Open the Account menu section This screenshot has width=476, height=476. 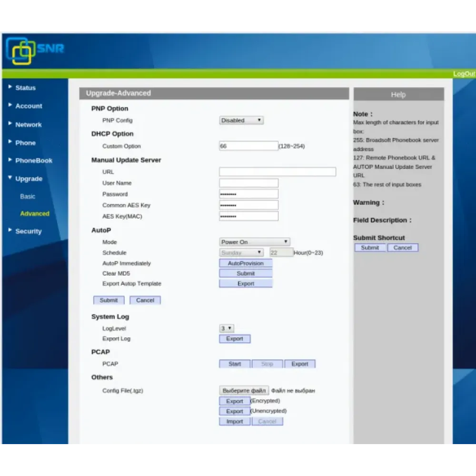(29, 106)
